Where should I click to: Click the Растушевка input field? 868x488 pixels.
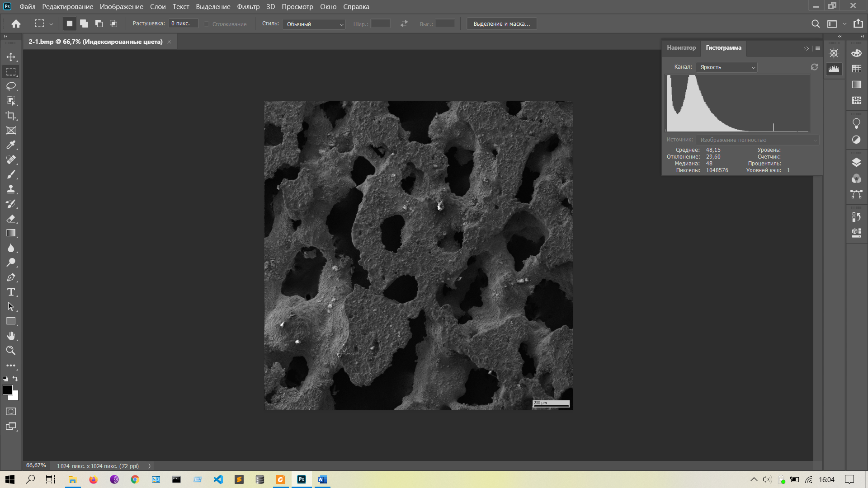coord(183,23)
